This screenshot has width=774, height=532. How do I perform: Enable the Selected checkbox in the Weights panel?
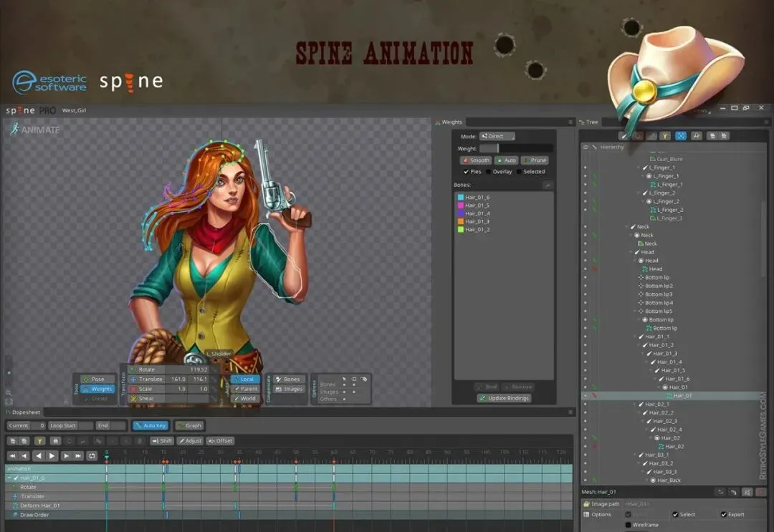(519, 172)
